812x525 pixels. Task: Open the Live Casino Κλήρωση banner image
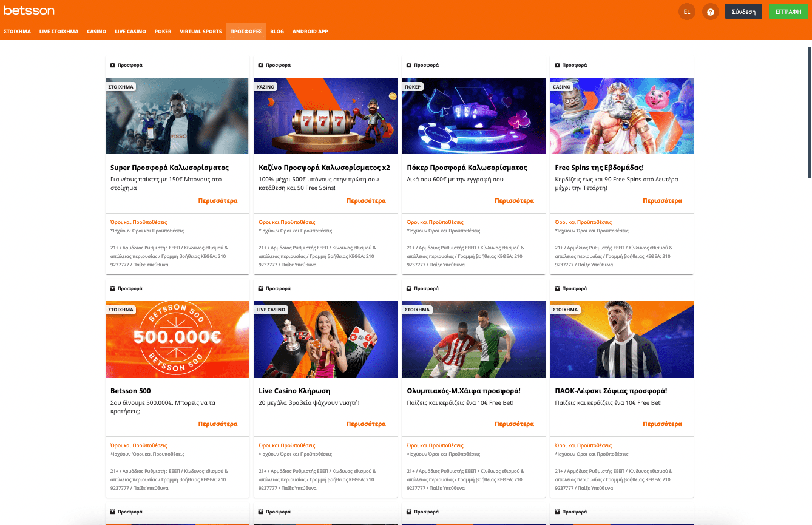click(x=325, y=339)
